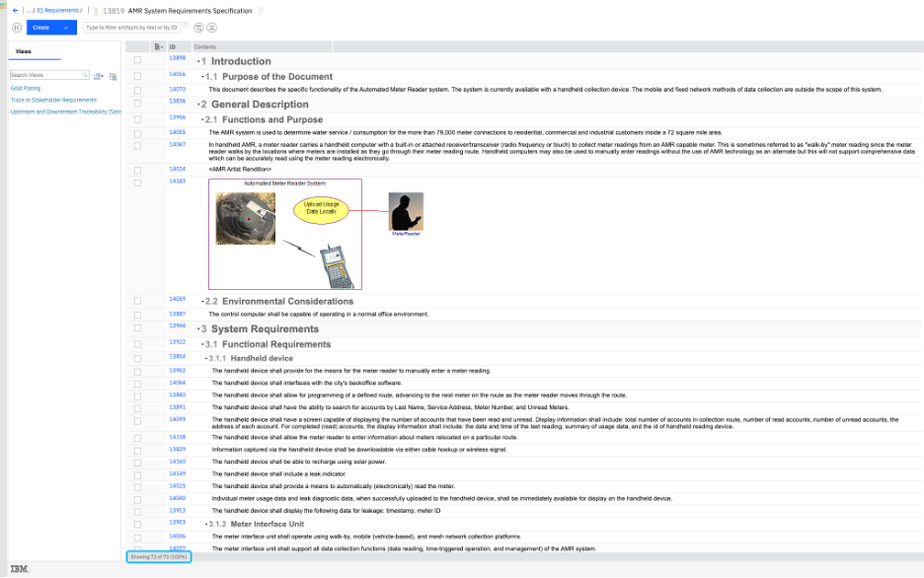924x578 pixels.
Task: Click the text about recharging using solar power
Action: 299,462
